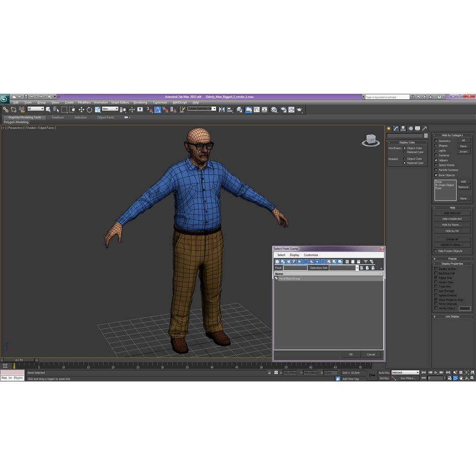Open the key mode Selected dropdown
Image resolution: width=476 pixels, height=476 pixels.
tap(405, 372)
